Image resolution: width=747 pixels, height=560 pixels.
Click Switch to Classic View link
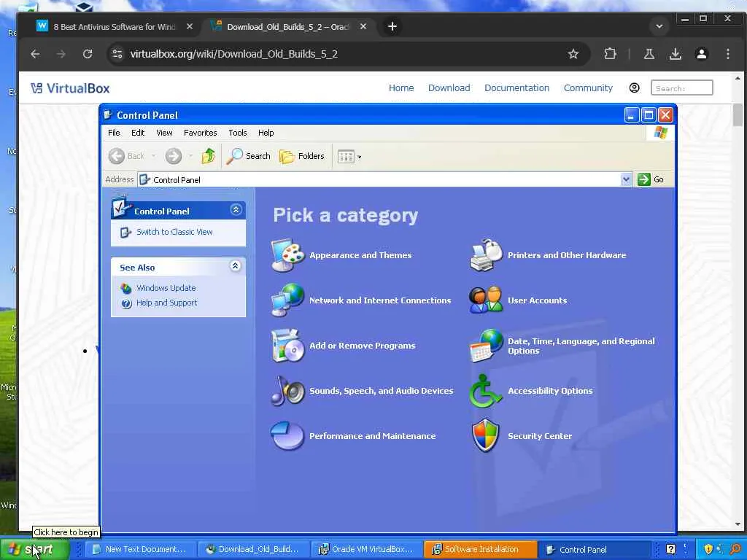(174, 232)
